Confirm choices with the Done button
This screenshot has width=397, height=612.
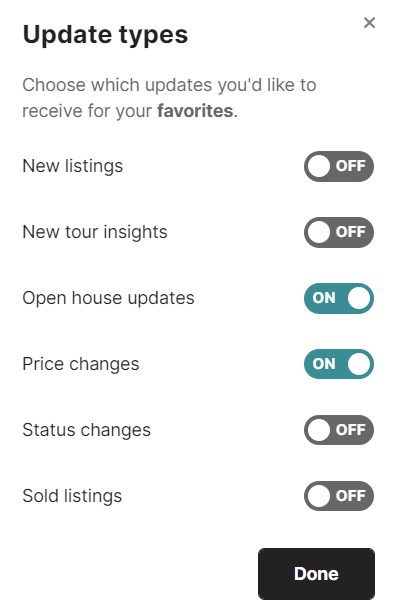tap(316, 574)
